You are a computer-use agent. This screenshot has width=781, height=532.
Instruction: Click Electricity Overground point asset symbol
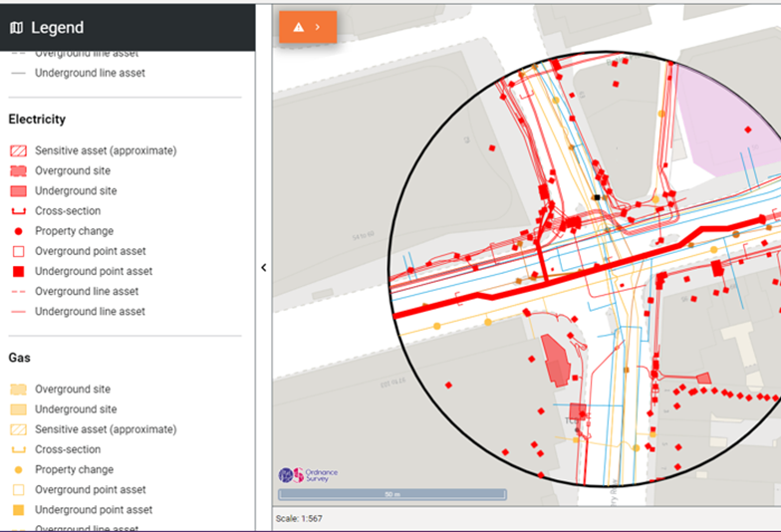pos(18,251)
